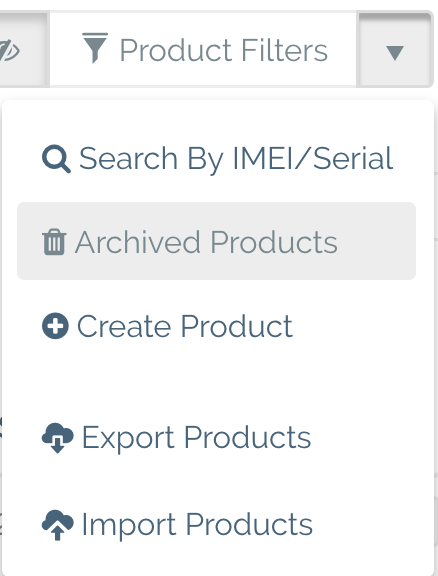Click the Product Filters label text
This screenshot has height=576, width=438.
point(224,50)
